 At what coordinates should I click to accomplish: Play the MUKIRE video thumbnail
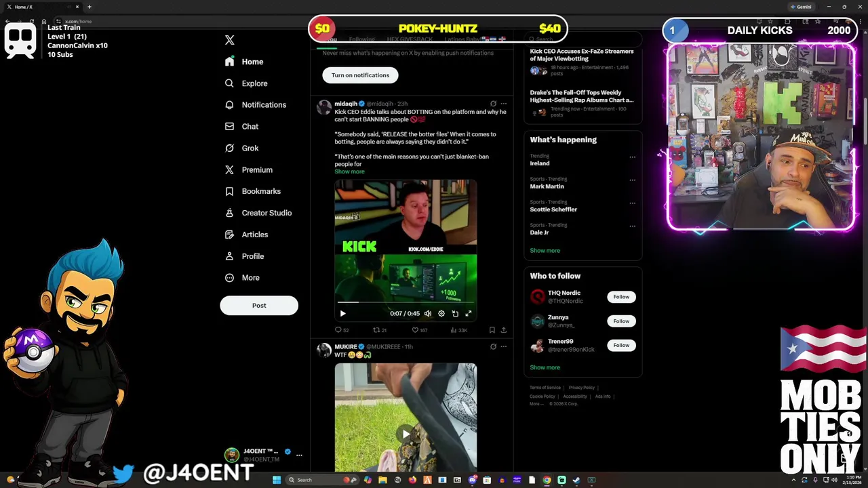406,434
